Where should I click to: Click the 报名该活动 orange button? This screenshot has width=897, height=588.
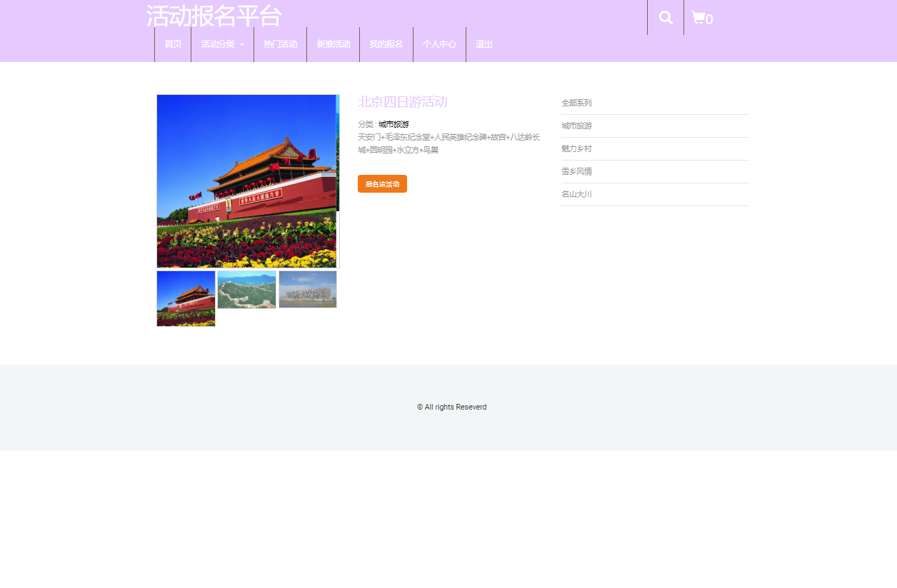382,184
